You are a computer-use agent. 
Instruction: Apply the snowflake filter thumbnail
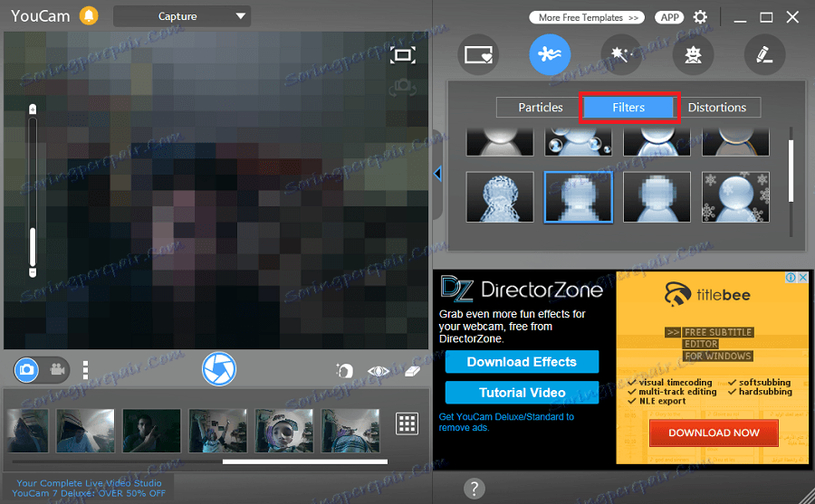[x=735, y=197]
